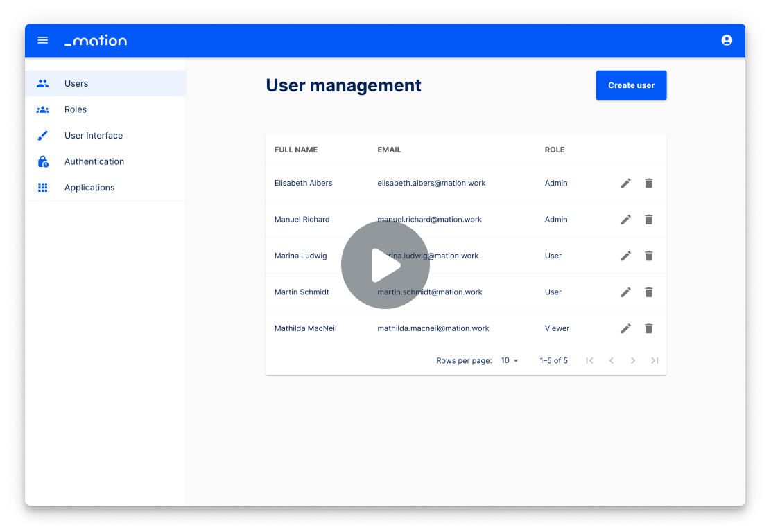
Task: Open the Roles section
Action: coord(76,109)
